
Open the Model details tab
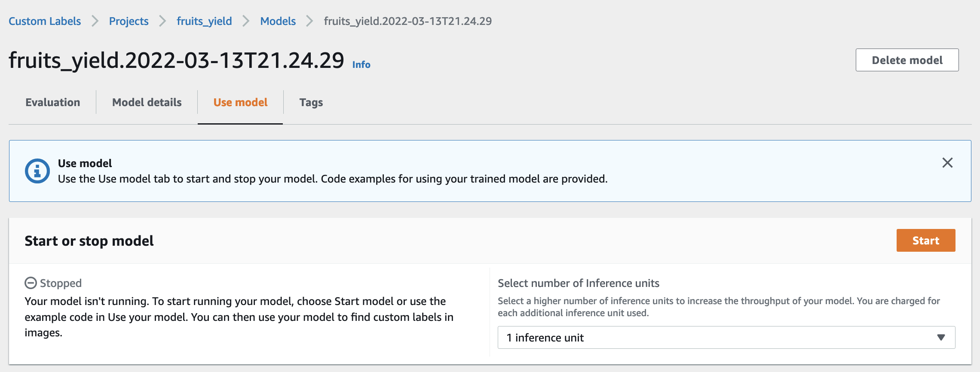[x=147, y=102]
